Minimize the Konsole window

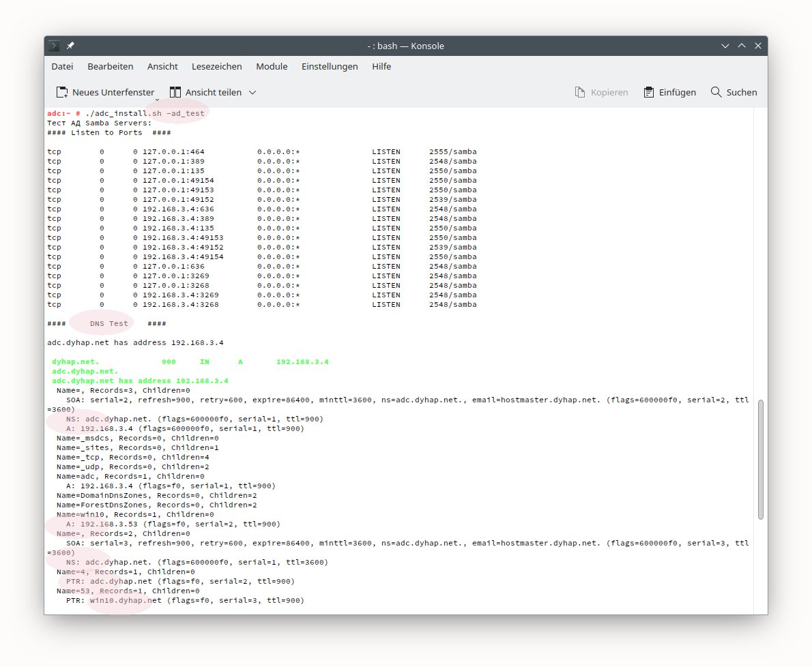pyautogui.click(x=725, y=46)
